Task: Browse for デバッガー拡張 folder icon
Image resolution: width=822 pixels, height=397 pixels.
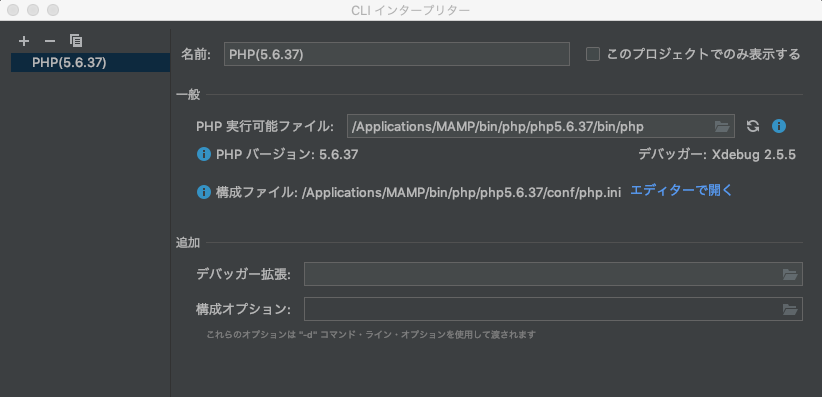Action: pos(790,274)
